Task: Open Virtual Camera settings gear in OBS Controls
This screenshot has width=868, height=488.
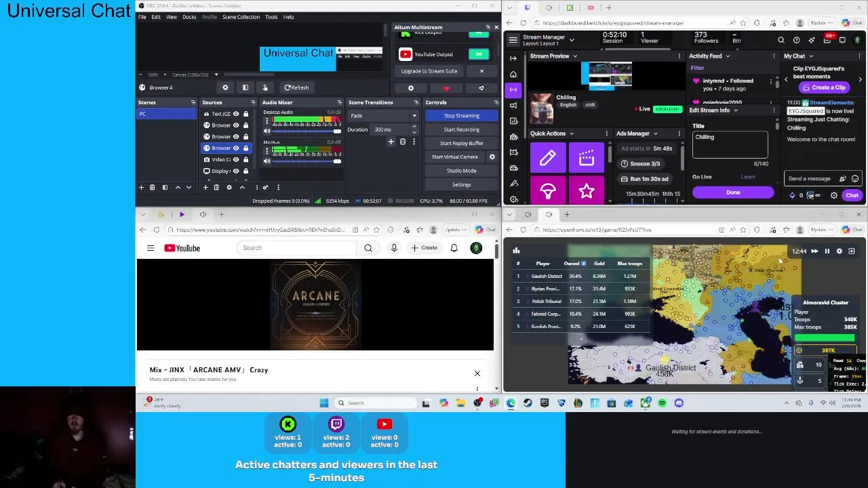Action: (492, 157)
